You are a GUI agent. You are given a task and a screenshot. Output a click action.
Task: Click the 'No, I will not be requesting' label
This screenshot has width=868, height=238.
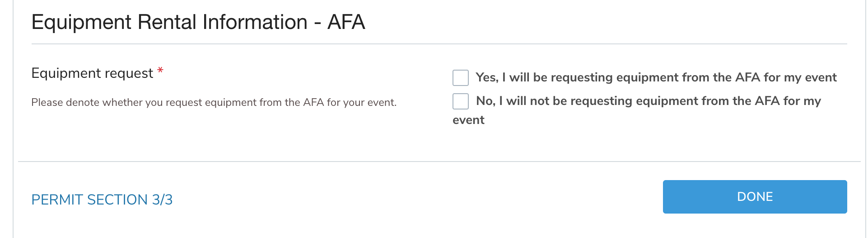[x=648, y=101]
